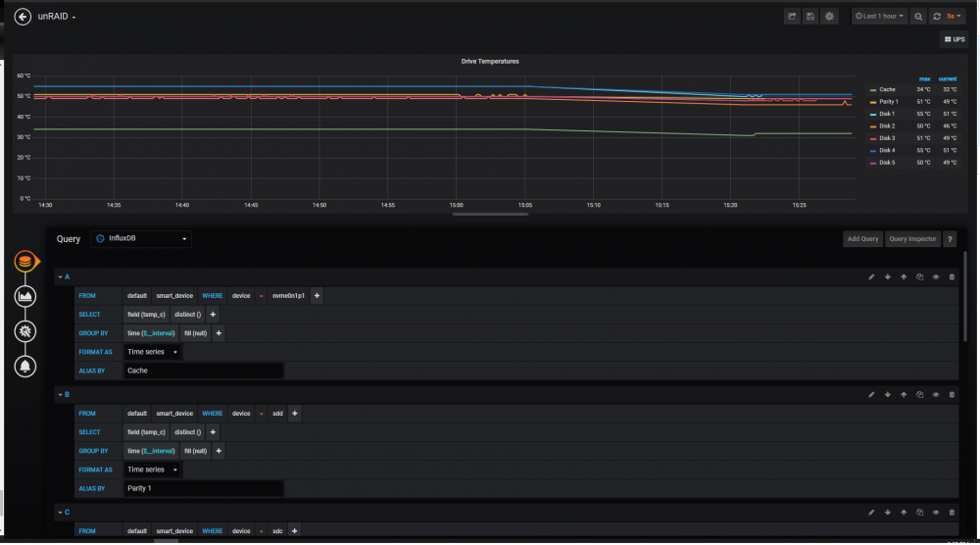Toggle the Parity 1 series in legend
This screenshot has width=980, height=545.
[x=888, y=101]
